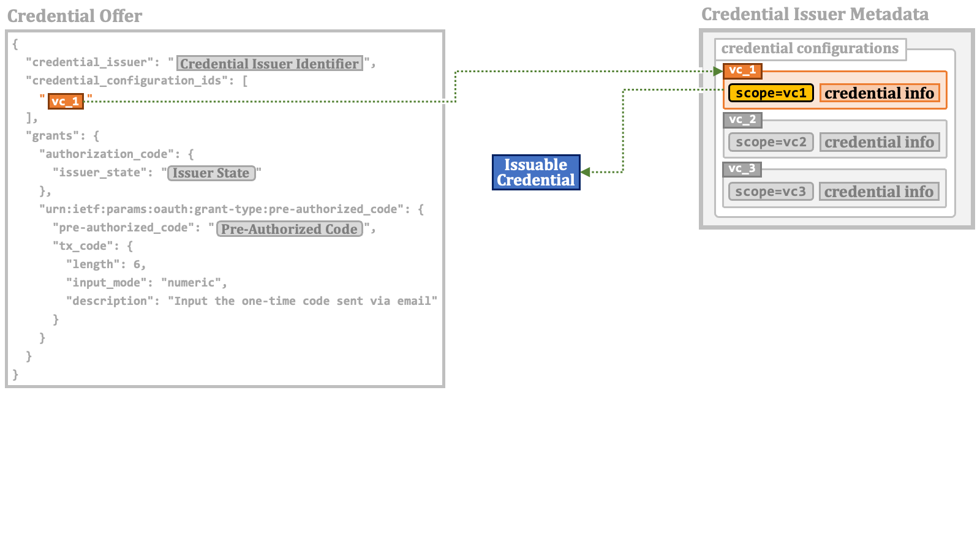Click the orange credential info box under vc_1
The height and width of the screenshot is (551, 980).
[879, 93]
